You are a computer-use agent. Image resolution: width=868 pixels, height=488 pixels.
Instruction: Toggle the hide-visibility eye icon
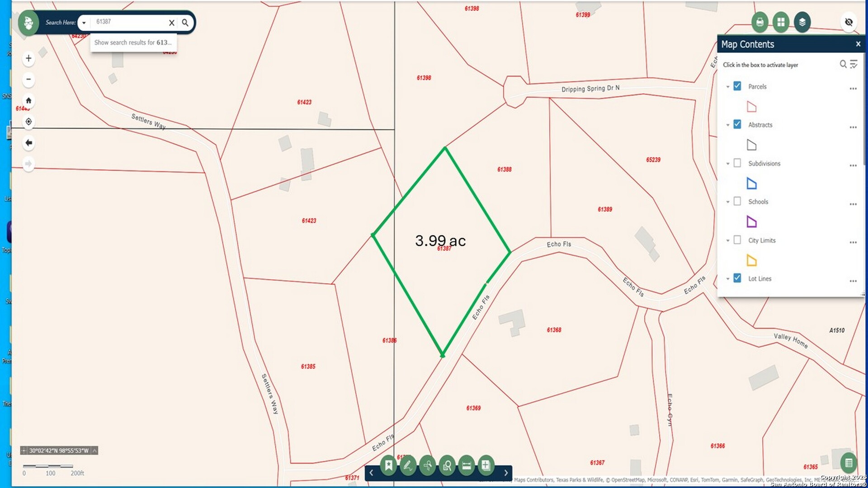click(x=849, y=22)
